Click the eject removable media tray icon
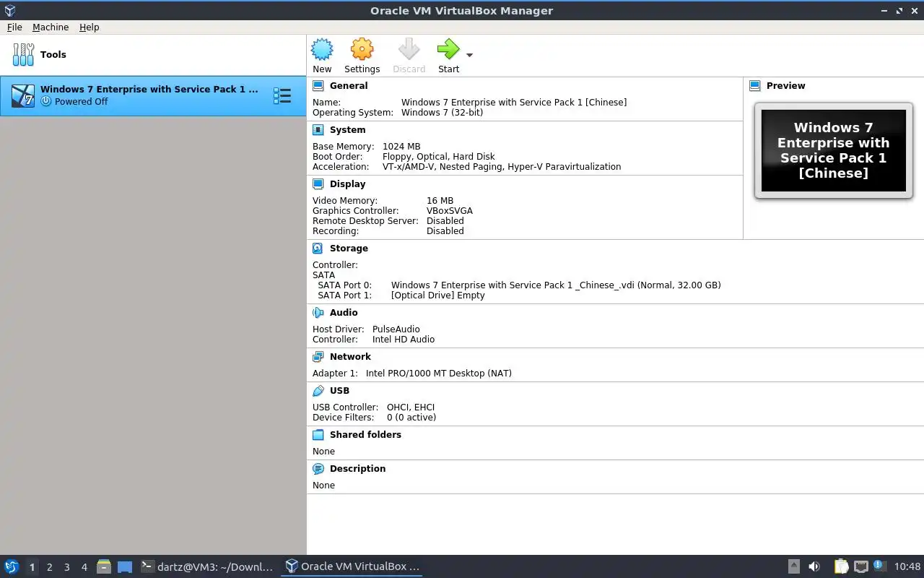Viewport: 924px width, 578px height. tap(794, 567)
